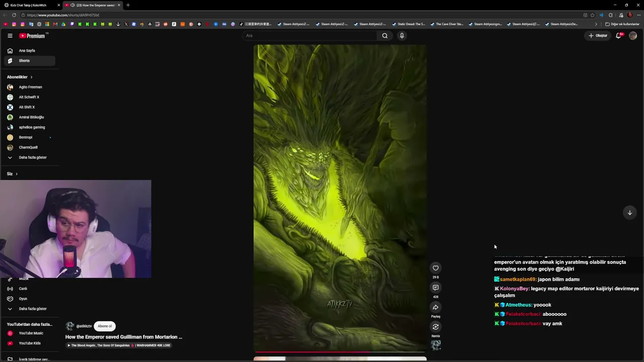Start voice search with microphone icon

[x=401, y=36]
